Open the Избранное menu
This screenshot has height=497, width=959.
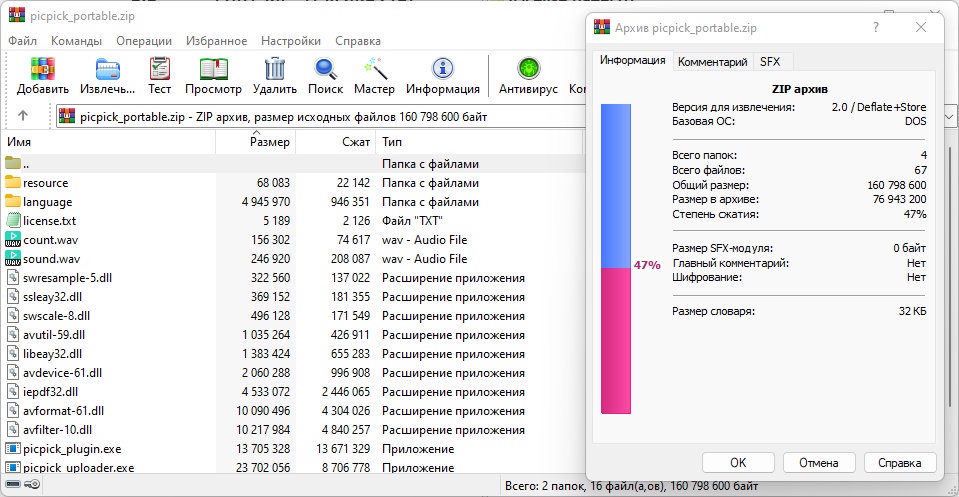[217, 41]
